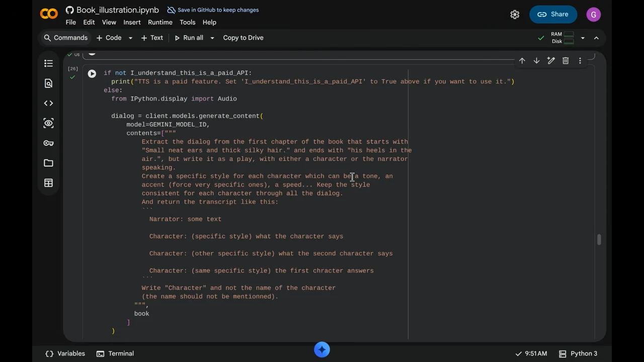Viewport: 644px width, 362px height.
Task: Open the Code snippets sidebar icon
Action: (48, 103)
